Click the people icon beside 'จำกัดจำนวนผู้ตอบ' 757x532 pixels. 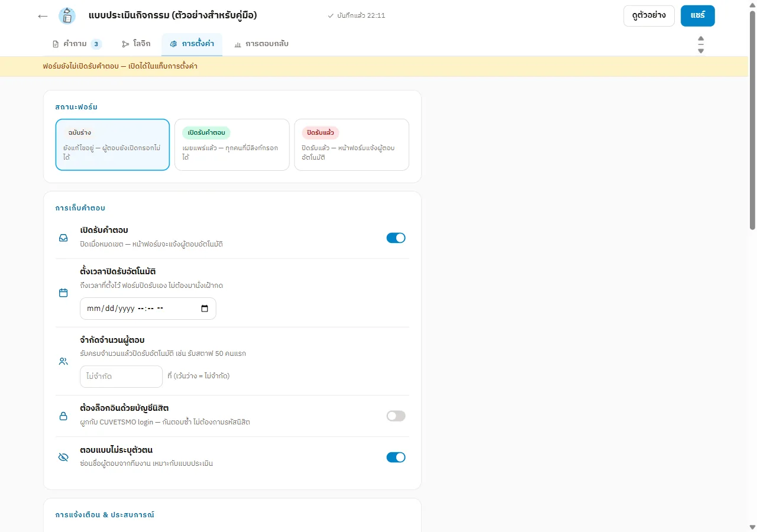pyautogui.click(x=63, y=361)
